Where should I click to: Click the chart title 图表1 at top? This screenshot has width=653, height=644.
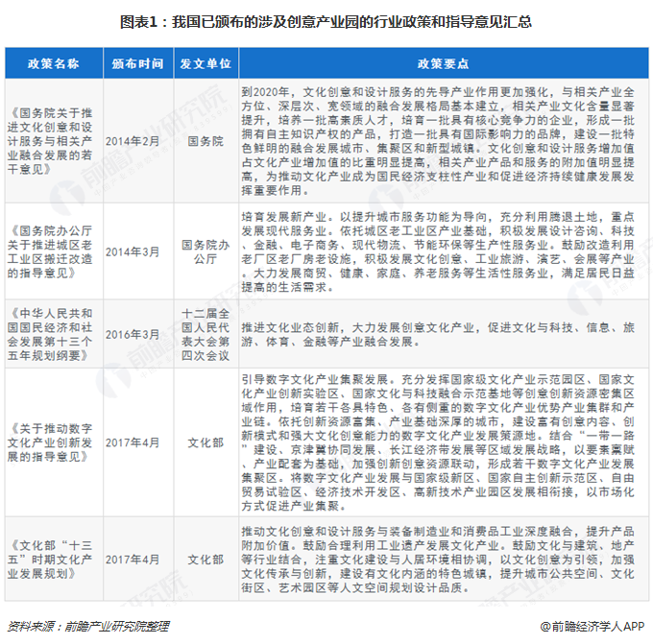[326, 21]
